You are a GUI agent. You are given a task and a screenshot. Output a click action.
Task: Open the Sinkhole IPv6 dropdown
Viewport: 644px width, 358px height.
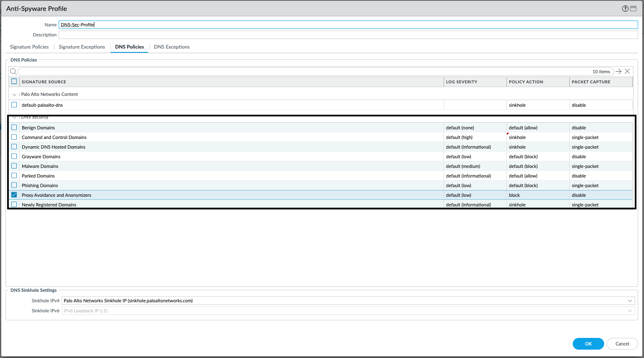tap(630, 310)
